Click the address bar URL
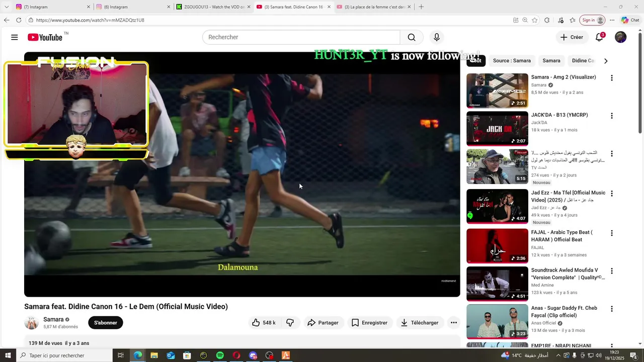Viewport: 644px width, 362px height. coord(90,20)
